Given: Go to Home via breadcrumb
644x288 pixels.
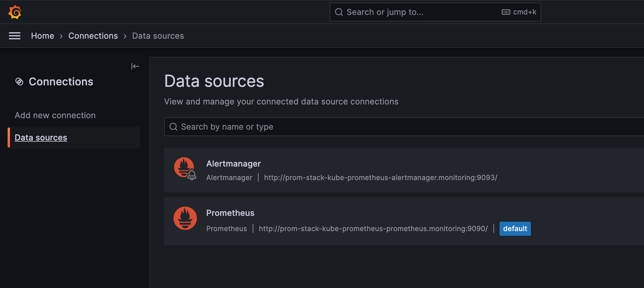Looking at the screenshot, I should 42,36.
